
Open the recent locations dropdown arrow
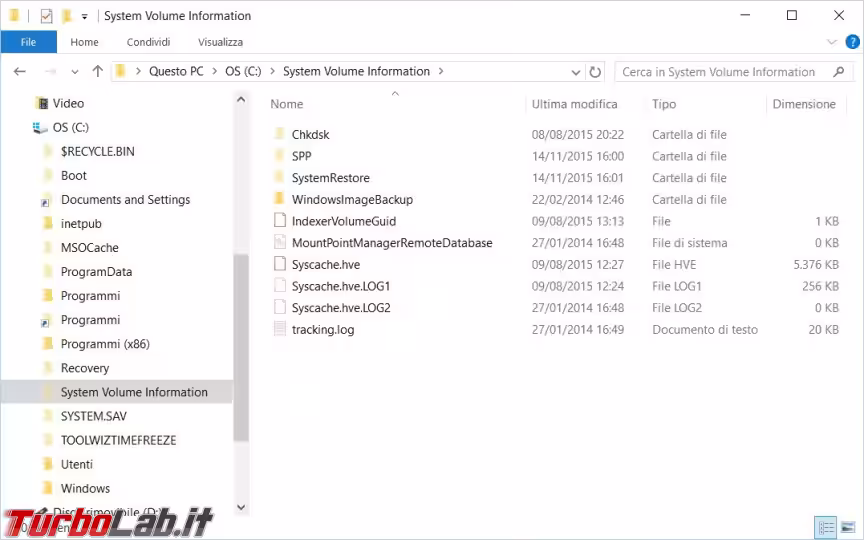tap(75, 72)
